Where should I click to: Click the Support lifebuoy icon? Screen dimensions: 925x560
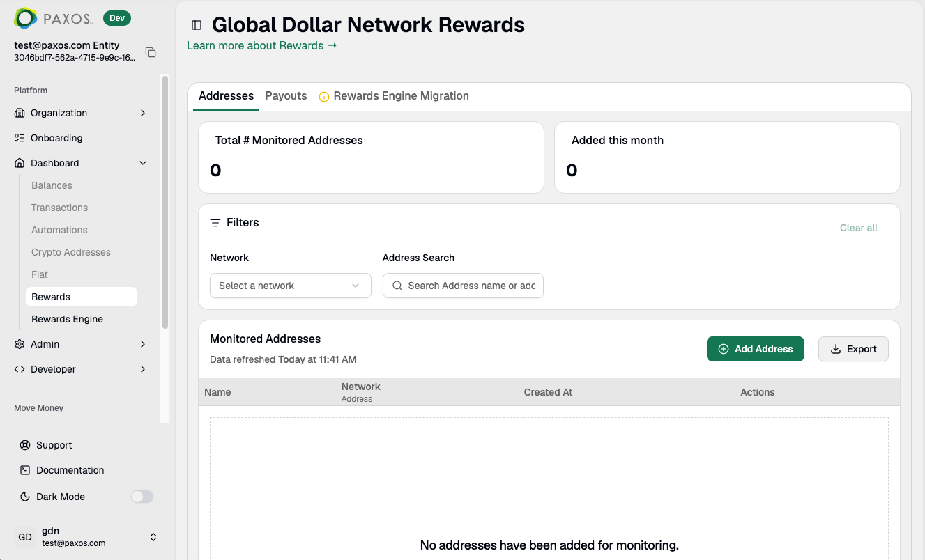coord(25,445)
